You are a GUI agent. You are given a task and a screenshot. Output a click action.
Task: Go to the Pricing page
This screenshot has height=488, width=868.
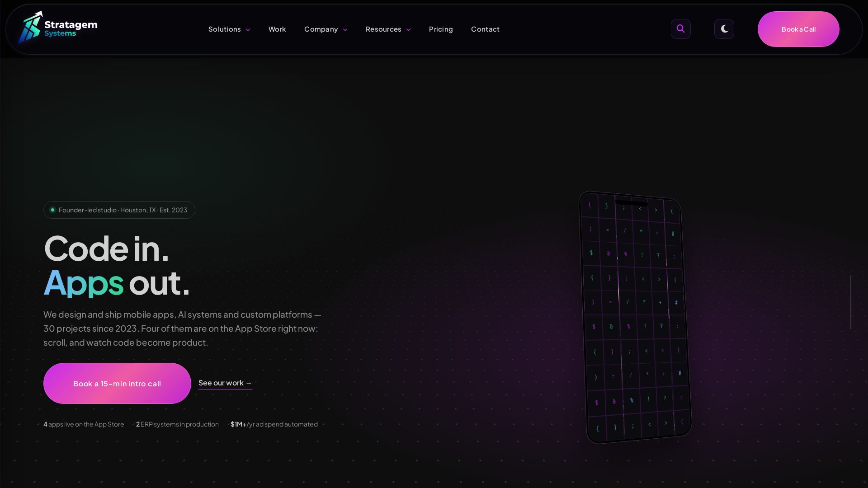[441, 29]
